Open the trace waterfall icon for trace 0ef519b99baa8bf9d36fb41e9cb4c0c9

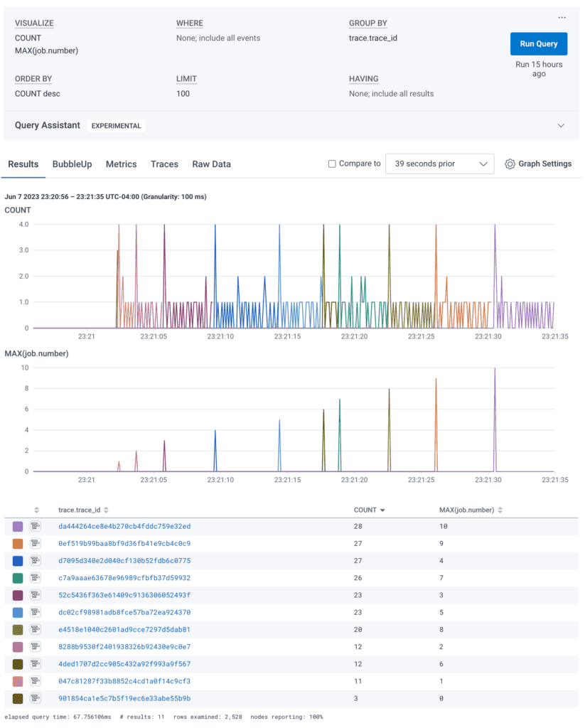pyautogui.click(x=35, y=542)
